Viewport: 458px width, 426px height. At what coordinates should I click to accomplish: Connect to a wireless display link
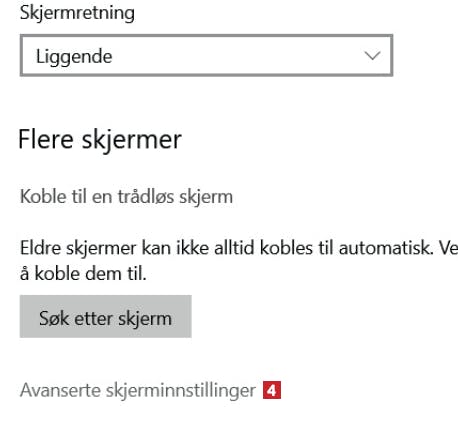coord(126,197)
